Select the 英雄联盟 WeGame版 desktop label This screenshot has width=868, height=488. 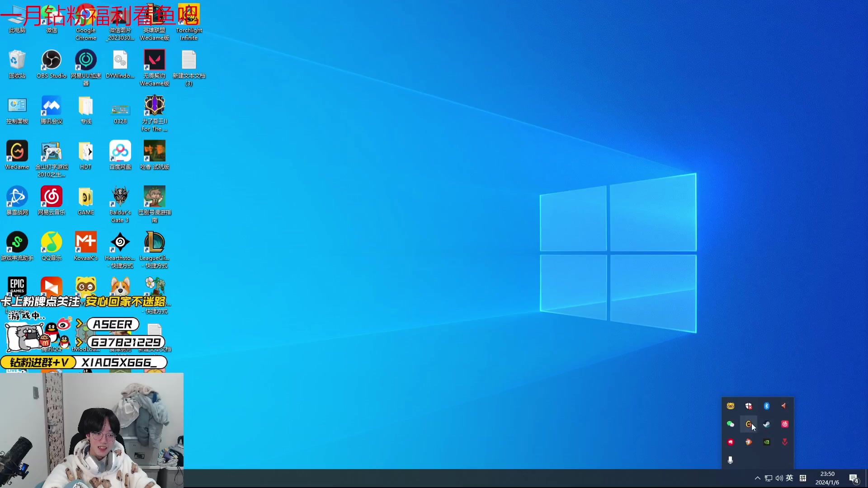click(155, 34)
